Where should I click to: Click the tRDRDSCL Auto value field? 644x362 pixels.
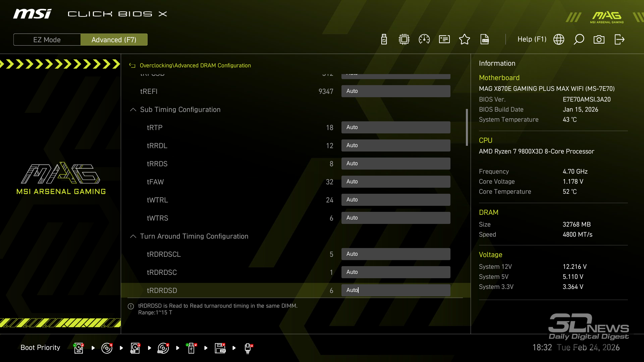tap(396, 254)
